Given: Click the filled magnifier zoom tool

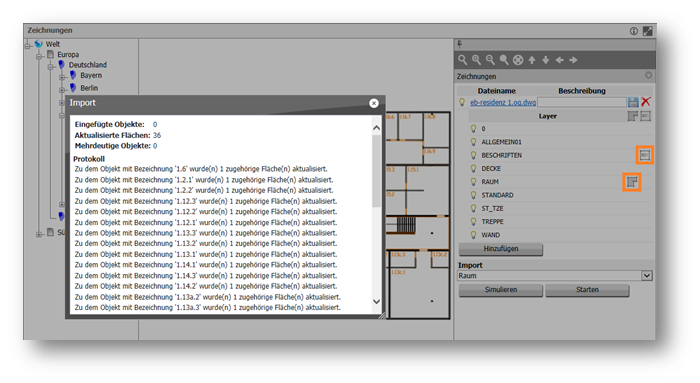Looking at the screenshot, I should (504, 60).
